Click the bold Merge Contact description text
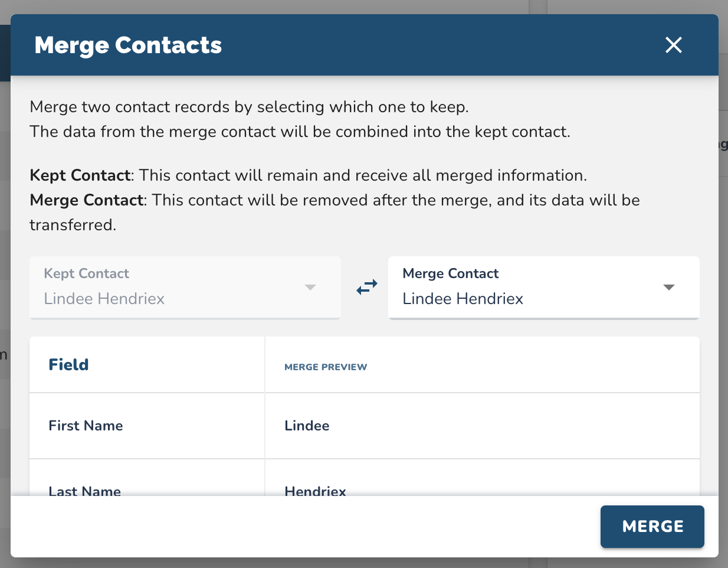 click(x=87, y=200)
